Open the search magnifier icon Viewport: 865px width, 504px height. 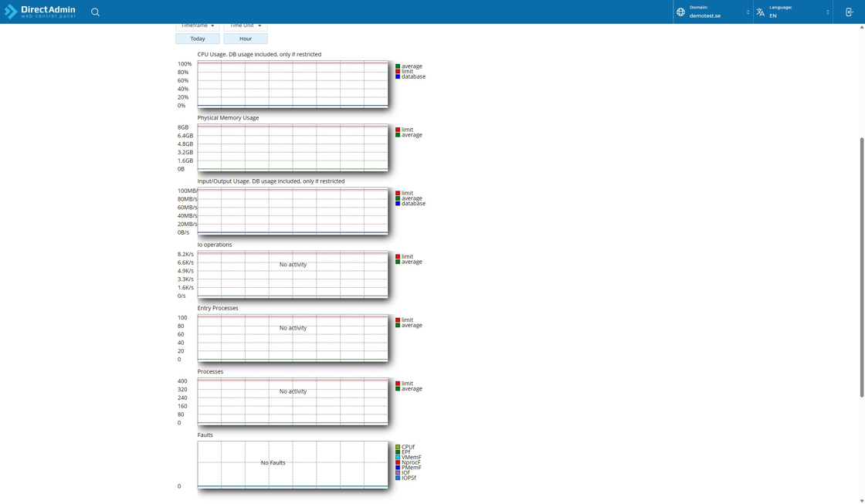click(95, 12)
